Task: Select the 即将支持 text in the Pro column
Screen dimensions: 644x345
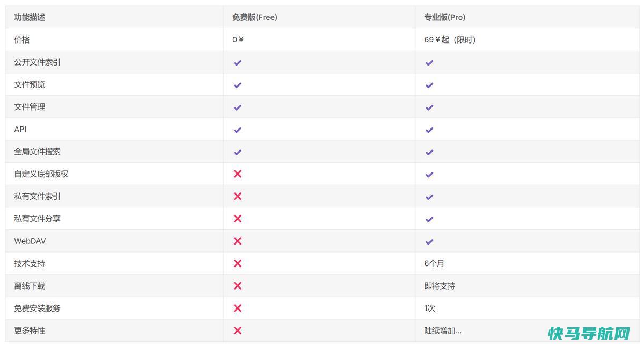Action: pos(440,286)
